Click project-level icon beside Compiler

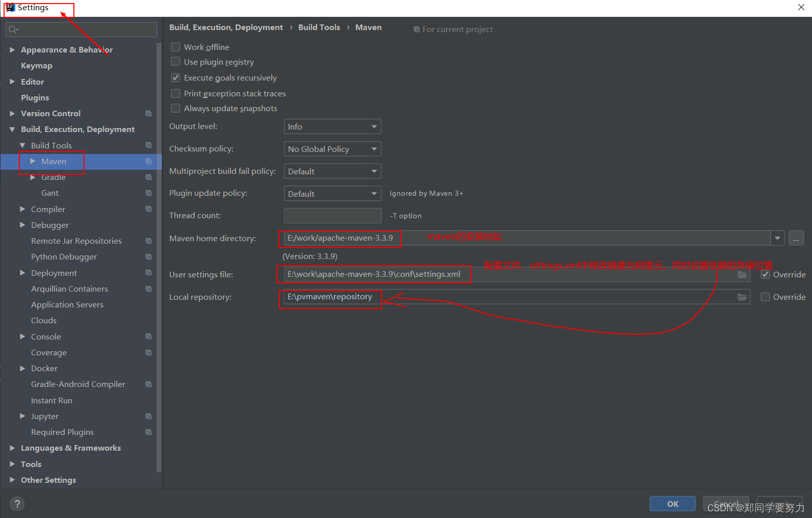(148, 209)
